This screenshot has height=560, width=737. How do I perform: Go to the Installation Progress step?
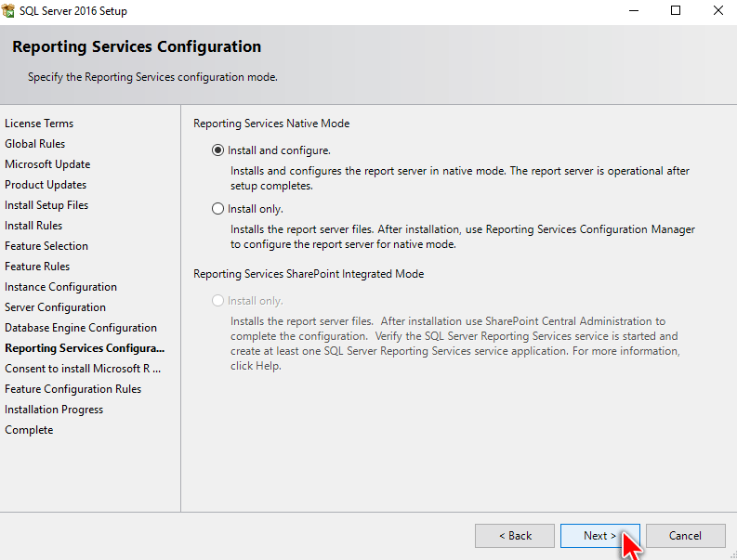point(54,410)
